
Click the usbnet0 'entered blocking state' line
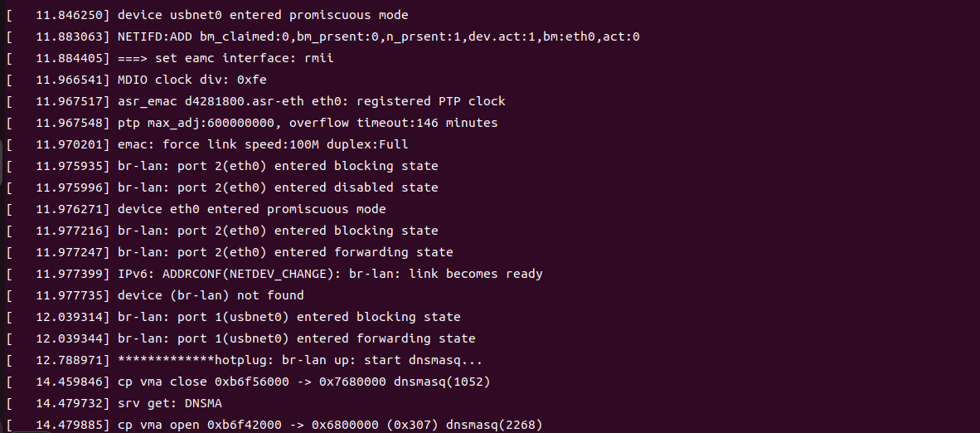click(x=289, y=317)
